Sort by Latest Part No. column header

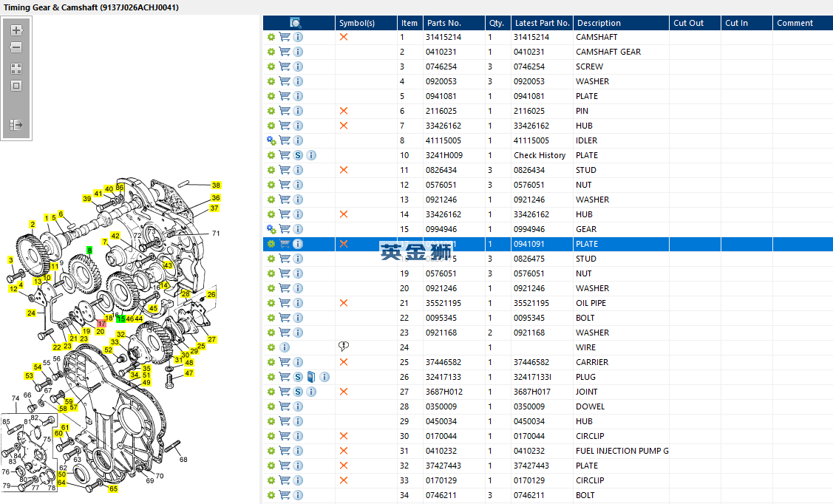pyautogui.click(x=542, y=23)
